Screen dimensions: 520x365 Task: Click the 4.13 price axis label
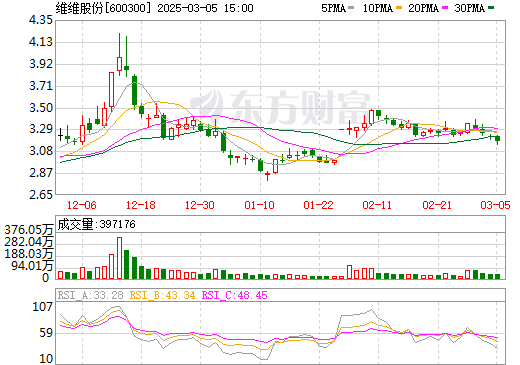[x=41, y=42]
